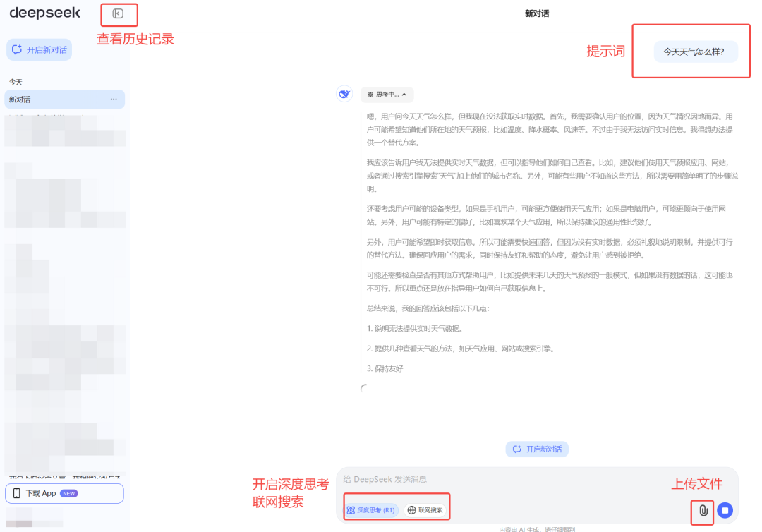Click the 开启新对话 button above the input box
The height and width of the screenshot is (532, 762).
point(537,449)
